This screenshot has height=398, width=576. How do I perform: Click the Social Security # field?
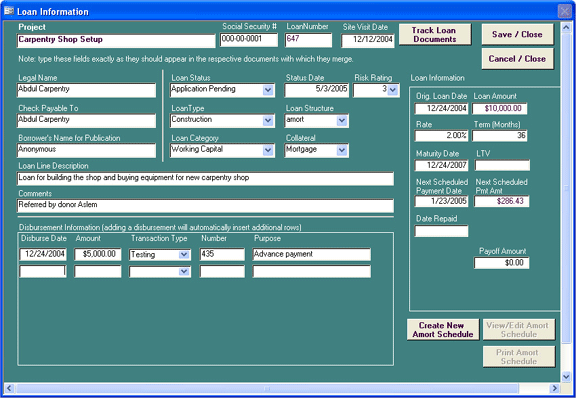pyautogui.click(x=249, y=40)
